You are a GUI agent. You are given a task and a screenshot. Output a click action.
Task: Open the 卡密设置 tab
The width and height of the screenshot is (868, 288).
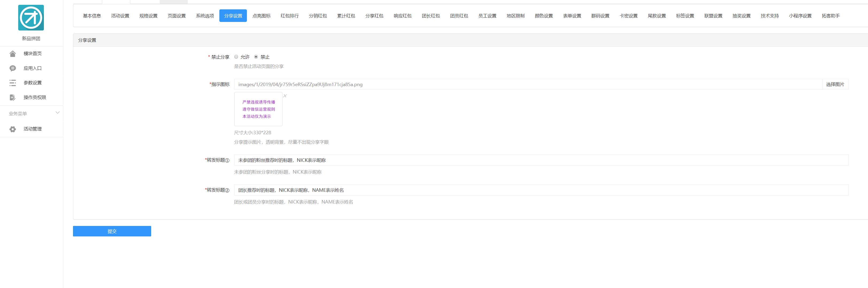628,16
